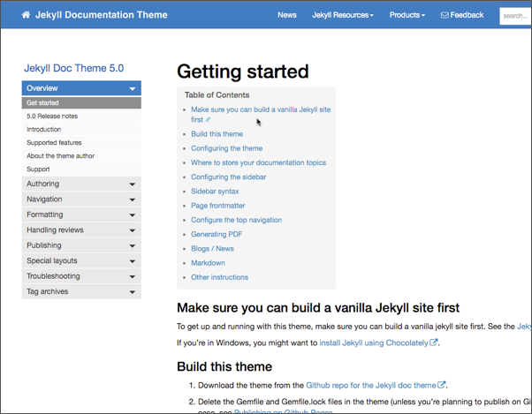Viewport: 532px width, 414px height.
Task: Click external link icon after Chocolately
Action: (x=433, y=342)
